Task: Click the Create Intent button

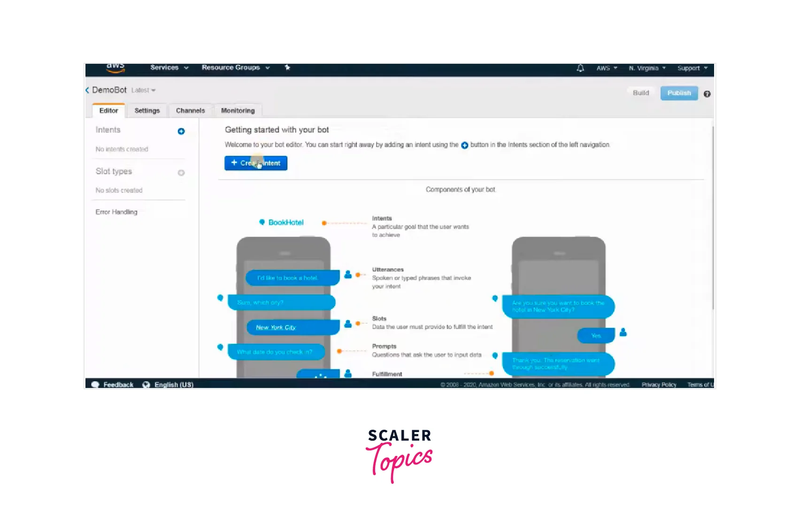Action: click(x=256, y=163)
